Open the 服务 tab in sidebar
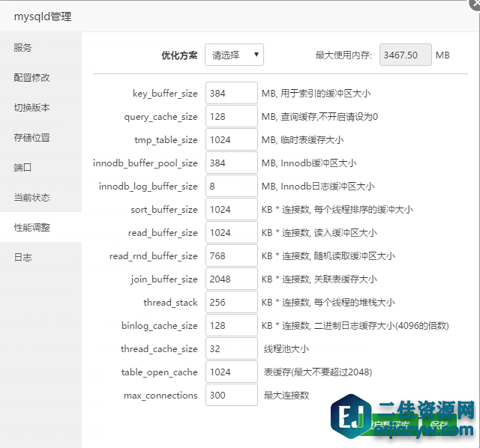 pyautogui.click(x=40, y=47)
